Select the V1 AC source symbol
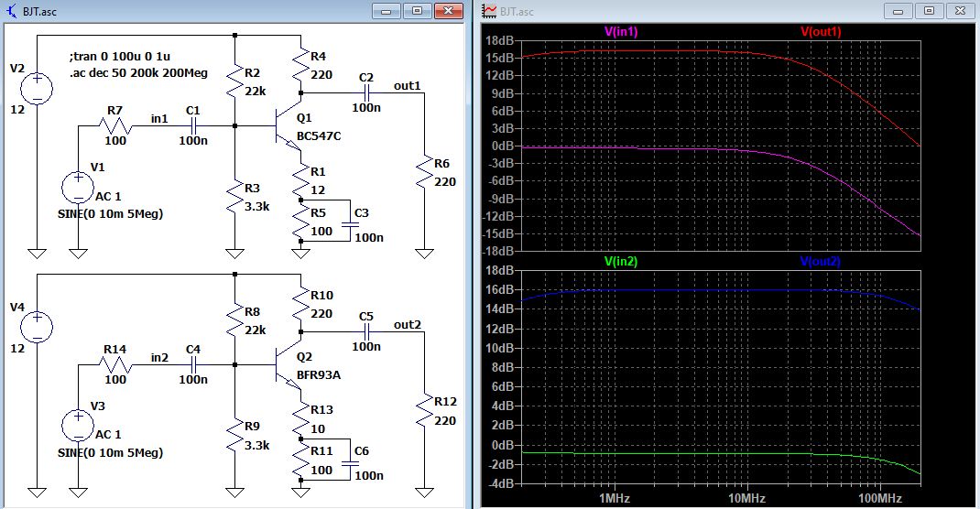 click(x=78, y=187)
